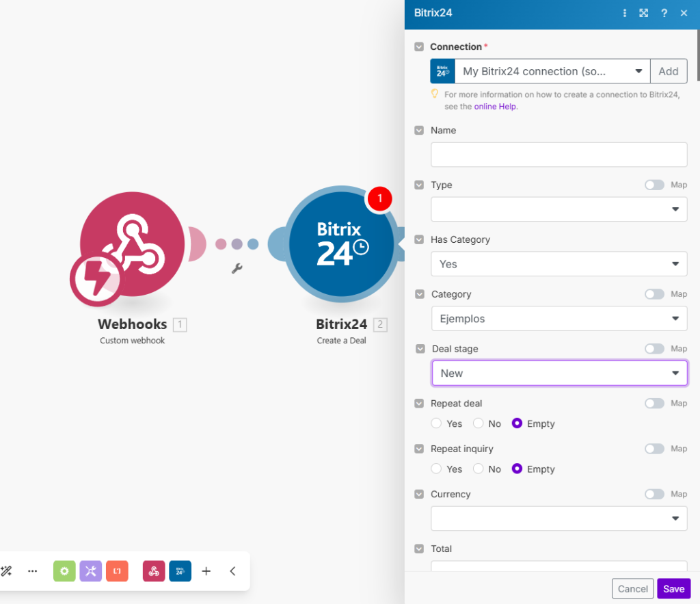
Task: Select No for Repeat inquiry
Action: click(x=479, y=469)
